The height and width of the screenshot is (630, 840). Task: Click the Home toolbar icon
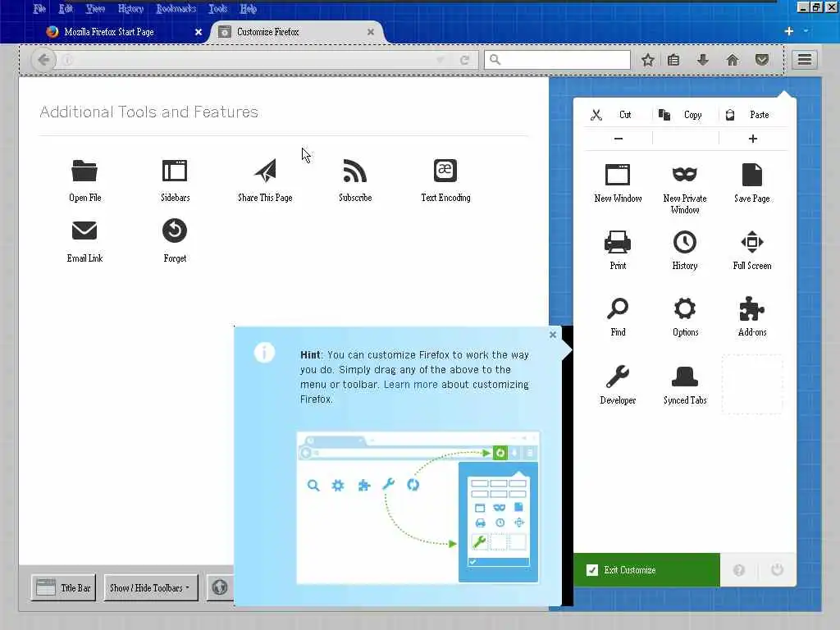[733, 60]
